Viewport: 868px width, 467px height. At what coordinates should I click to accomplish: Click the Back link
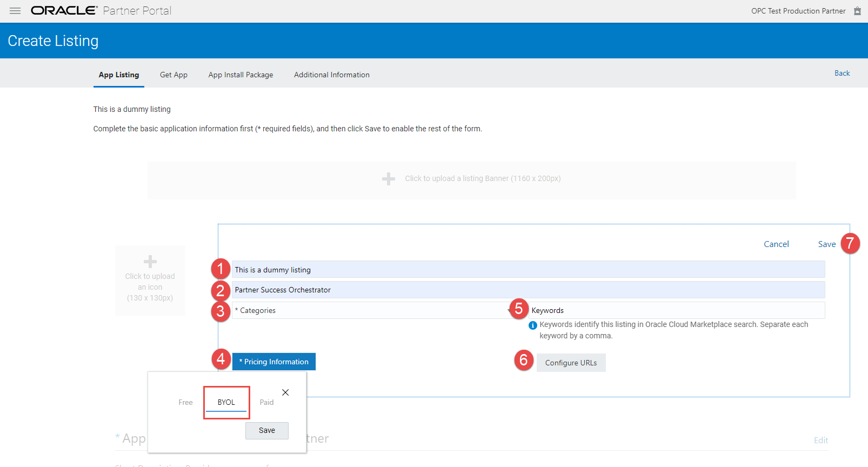coord(842,73)
